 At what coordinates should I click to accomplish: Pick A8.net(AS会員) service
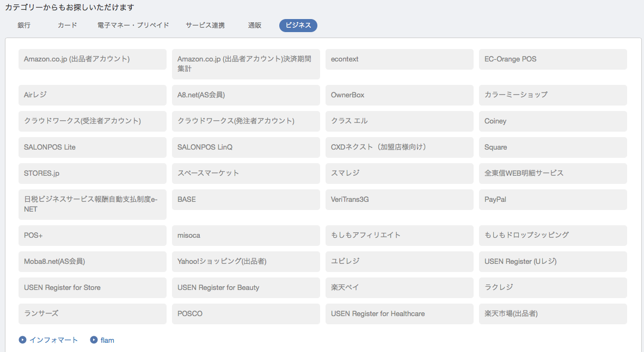[x=246, y=95]
